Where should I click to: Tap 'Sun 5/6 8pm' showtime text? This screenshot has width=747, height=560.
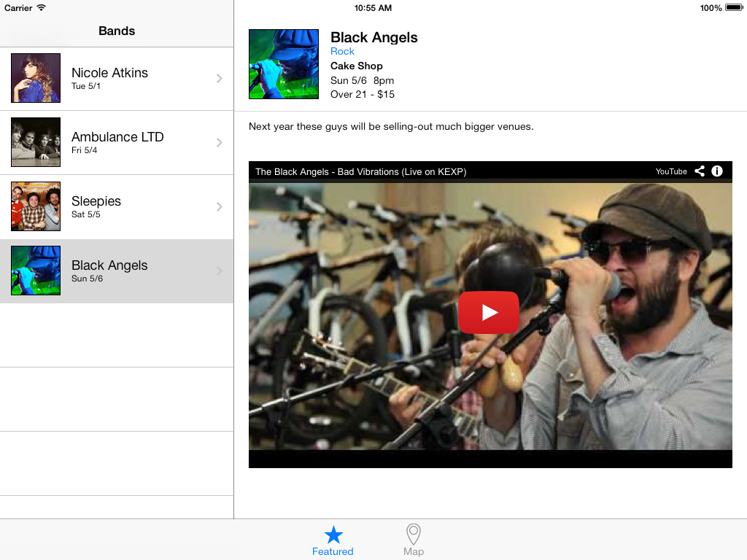[x=362, y=80]
